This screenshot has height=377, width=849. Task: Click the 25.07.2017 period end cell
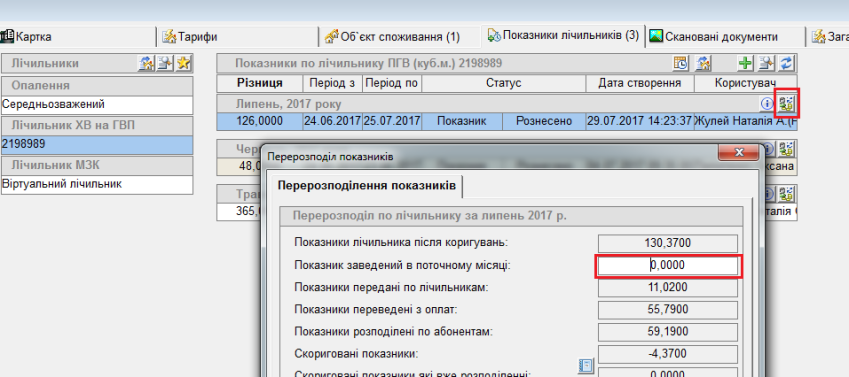coord(392,121)
